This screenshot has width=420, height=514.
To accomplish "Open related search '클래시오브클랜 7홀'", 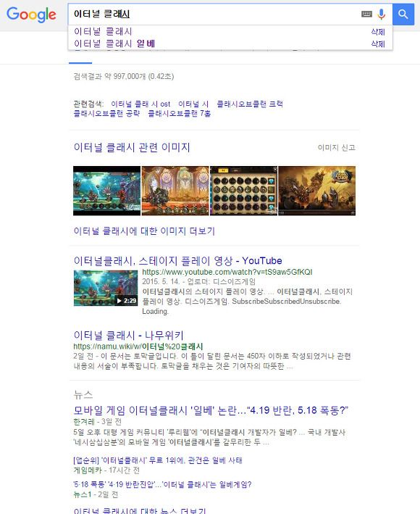I will (180, 113).
